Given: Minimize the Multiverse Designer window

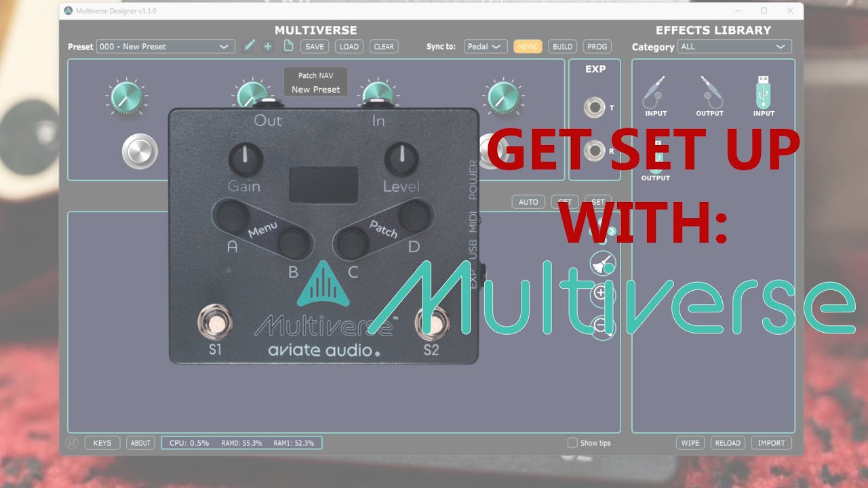Looking at the screenshot, I should pyautogui.click(x=738, y=11).
